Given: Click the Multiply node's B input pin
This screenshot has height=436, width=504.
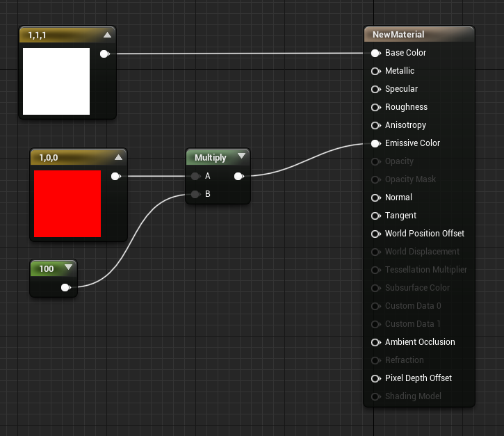Looking at the screenshot, I should 195,194.
